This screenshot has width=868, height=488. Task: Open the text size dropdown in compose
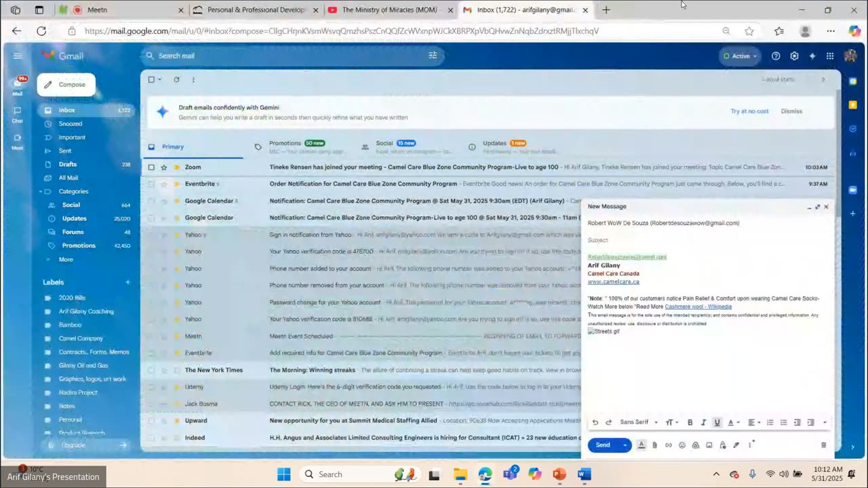[671, 422]
